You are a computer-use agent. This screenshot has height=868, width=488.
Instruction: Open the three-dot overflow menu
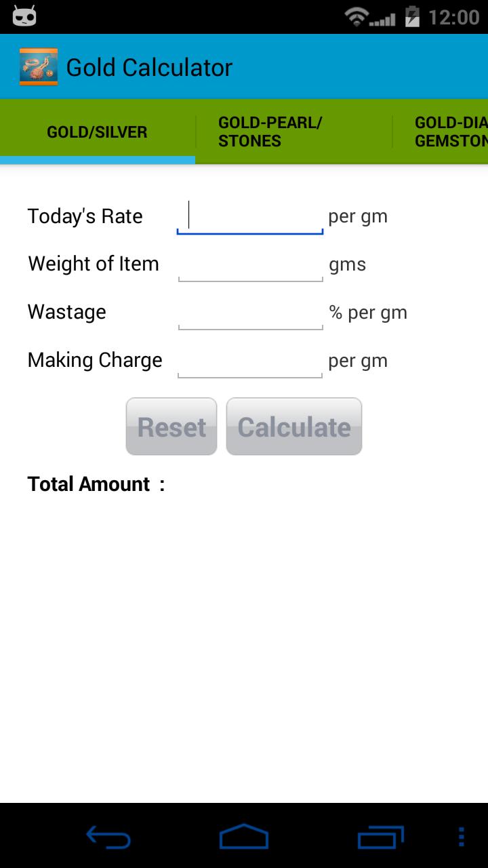click(462, 837)
